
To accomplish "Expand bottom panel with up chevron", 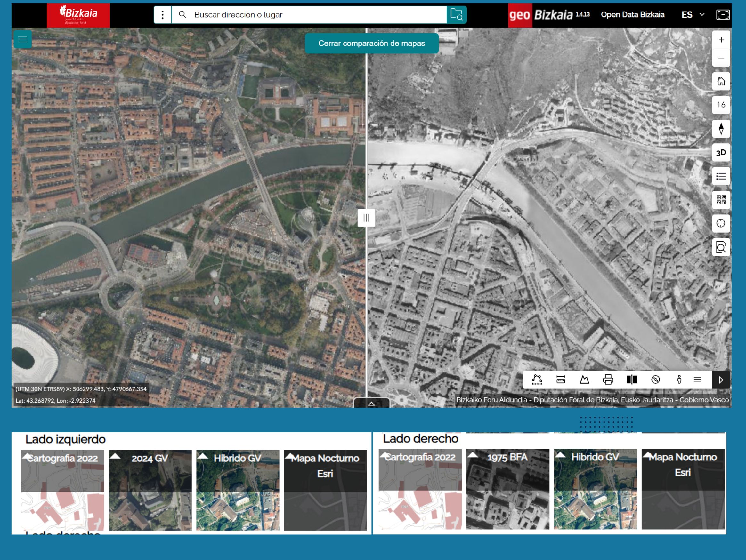I will click(371, 403).
